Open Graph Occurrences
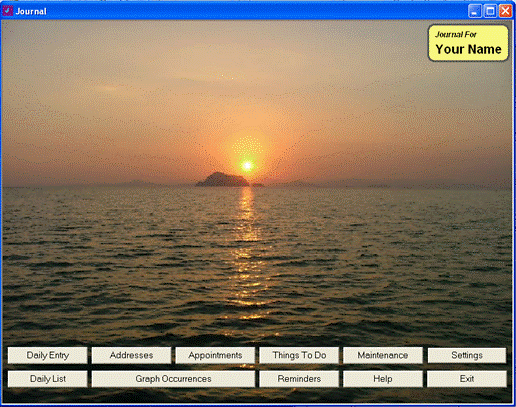This screenshot has width=516, height=407. click(173, 379)
